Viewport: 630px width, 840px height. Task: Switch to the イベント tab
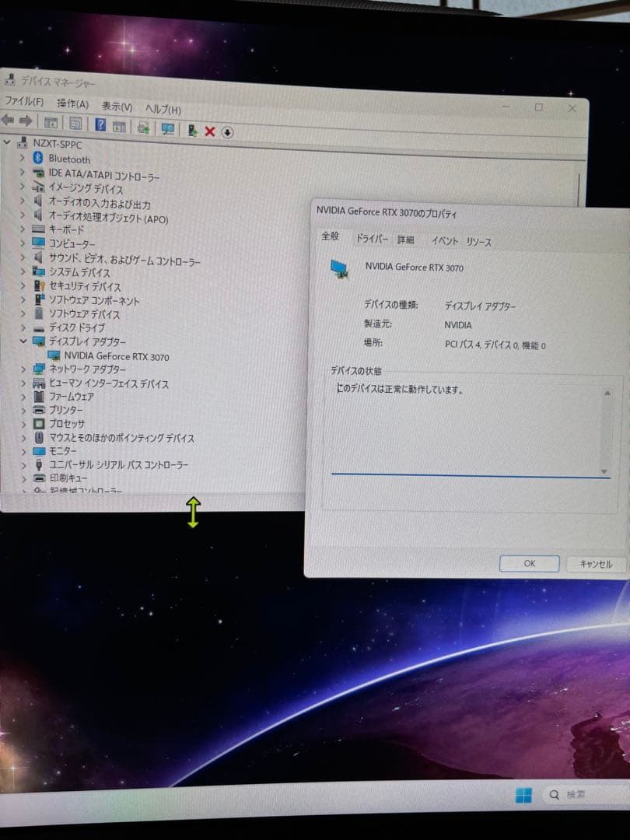click(445, 240)
